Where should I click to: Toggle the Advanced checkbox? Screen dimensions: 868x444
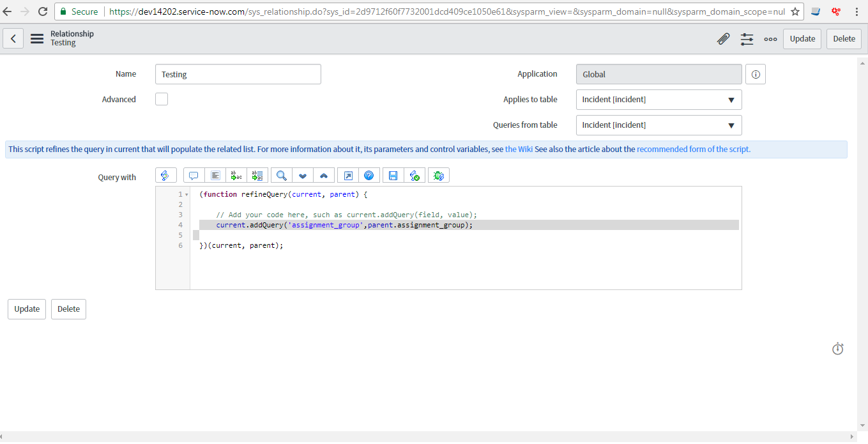pyautogui.click(x=162, y=99)
